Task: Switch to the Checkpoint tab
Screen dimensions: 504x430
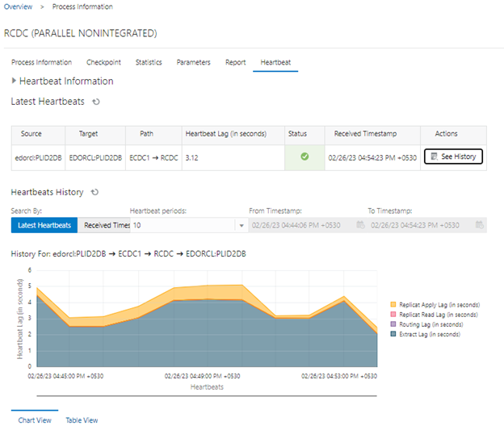Action: (103, 62)
